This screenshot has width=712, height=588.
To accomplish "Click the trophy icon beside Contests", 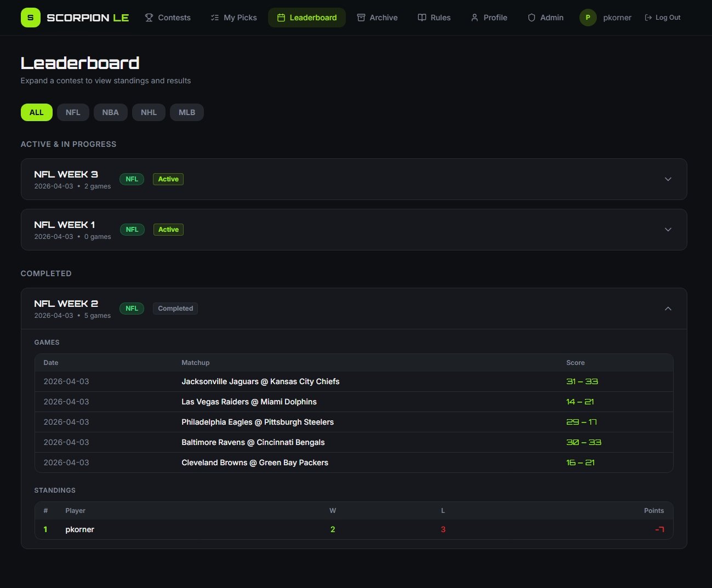I will [x=149, y=18].
